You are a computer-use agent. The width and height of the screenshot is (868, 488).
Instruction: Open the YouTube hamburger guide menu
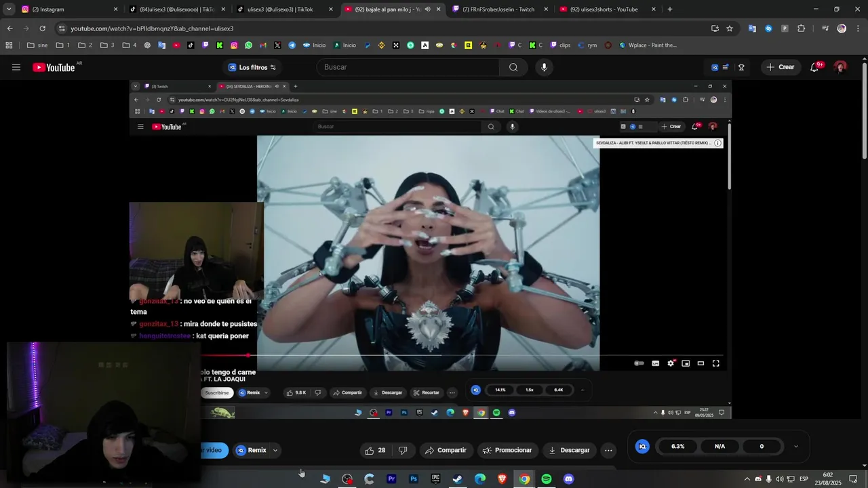pyautogui.click(x=16, y=67)
